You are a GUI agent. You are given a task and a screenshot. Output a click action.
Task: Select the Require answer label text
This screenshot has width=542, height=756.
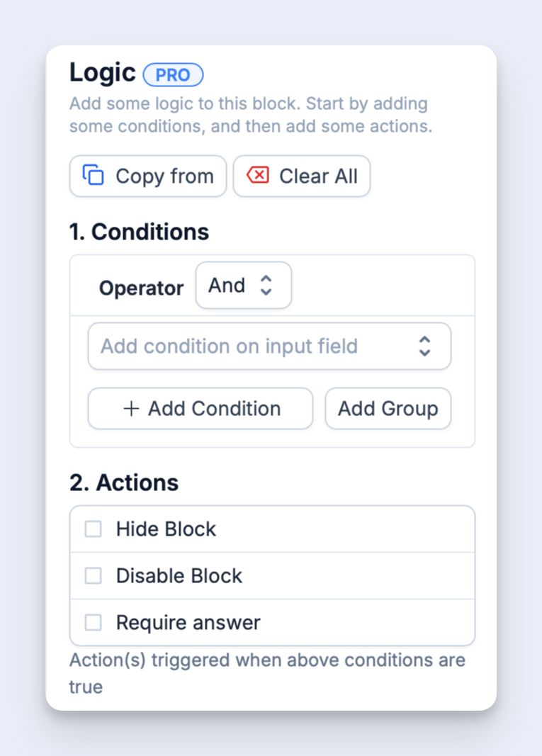[188, 623]
